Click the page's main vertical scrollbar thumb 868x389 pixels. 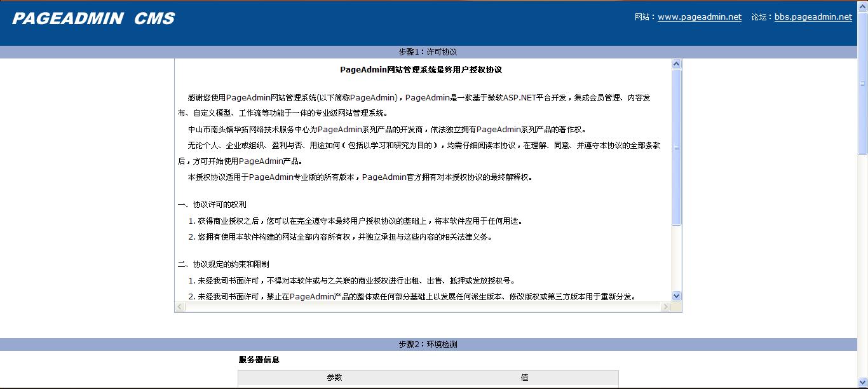[862, 83]
